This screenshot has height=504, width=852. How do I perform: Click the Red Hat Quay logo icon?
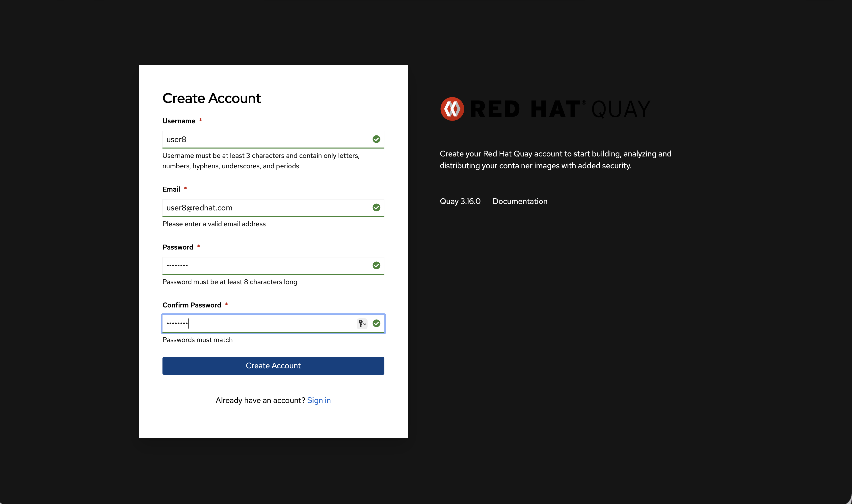tap(452, 109)
